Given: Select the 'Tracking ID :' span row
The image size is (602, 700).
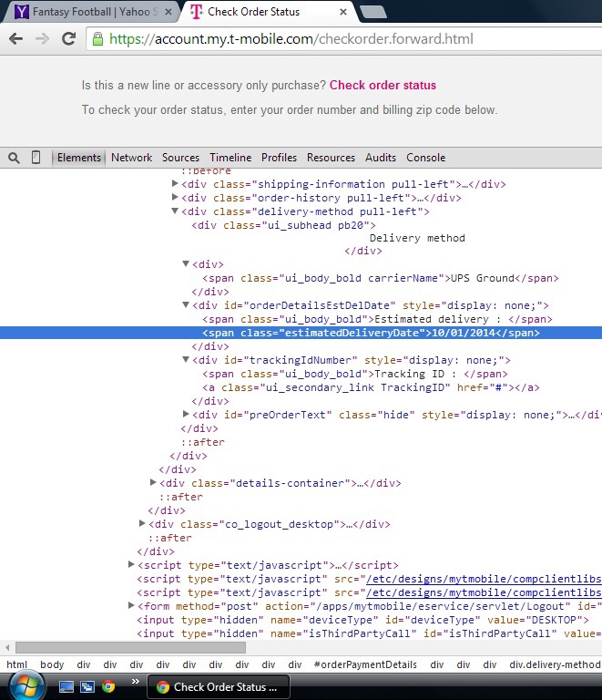Looking at the screenshot, I should pyautogui.click(x=355, y=374).
